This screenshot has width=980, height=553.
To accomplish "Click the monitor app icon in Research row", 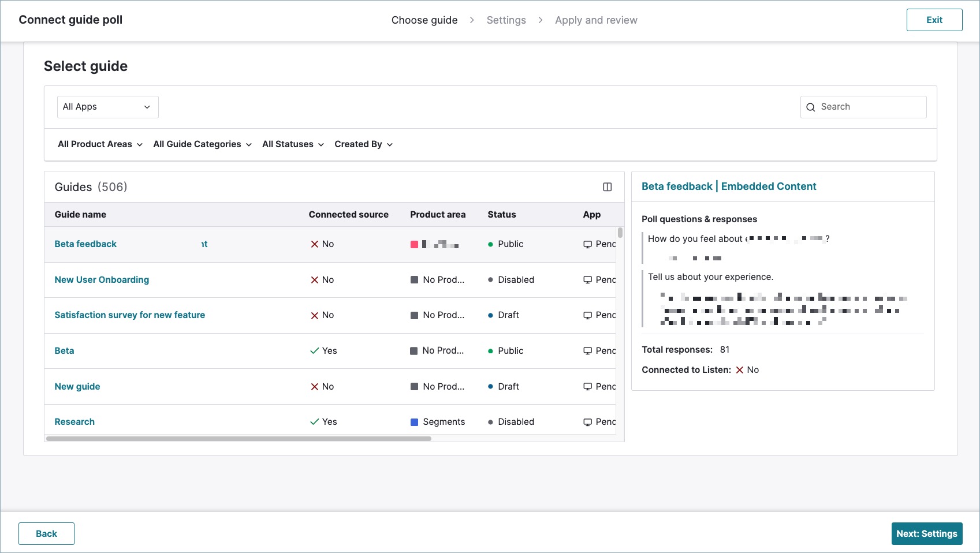I will [x=587, y=422].
